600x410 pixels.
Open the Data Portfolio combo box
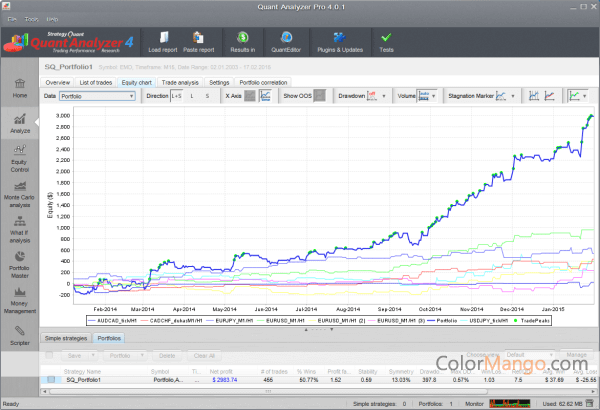tap(97, 96)
